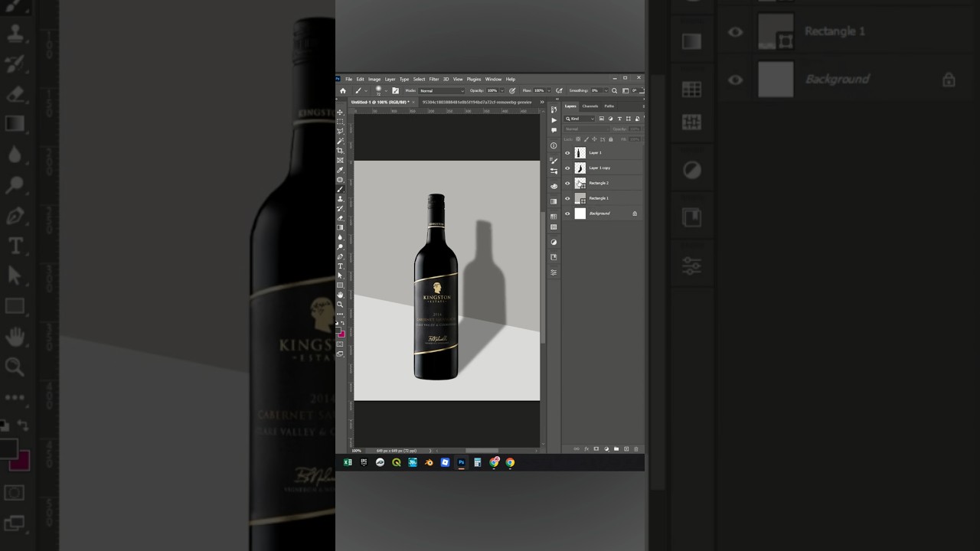Switch to the Paths tab
The width and height of the screenshot is (980, 551).
(609, 106)
